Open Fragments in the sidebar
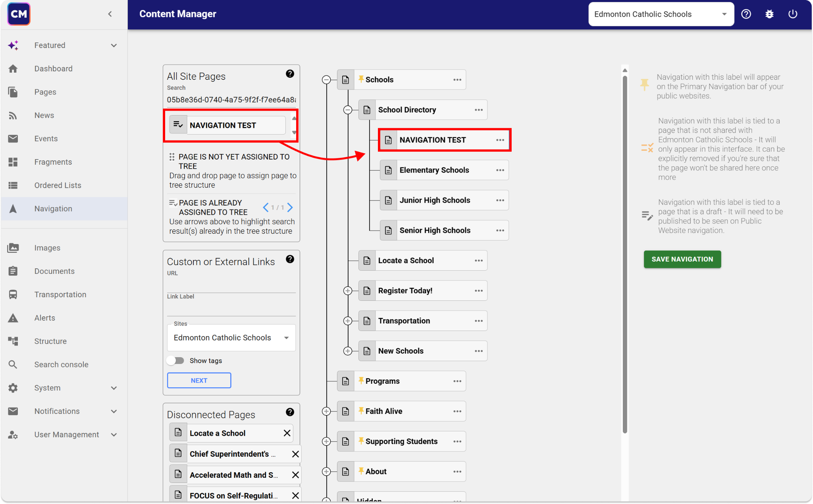 click(x=53, y=162)
